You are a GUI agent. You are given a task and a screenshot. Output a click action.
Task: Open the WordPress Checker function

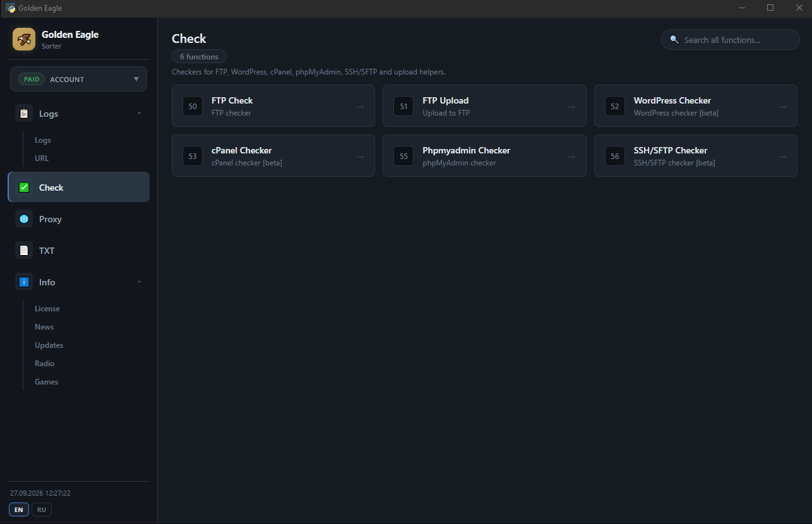pyautogui.click(x=696, y=106)
